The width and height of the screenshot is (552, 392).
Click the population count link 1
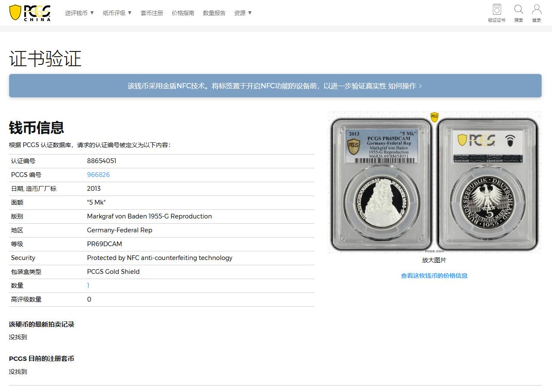pos(88,286)
